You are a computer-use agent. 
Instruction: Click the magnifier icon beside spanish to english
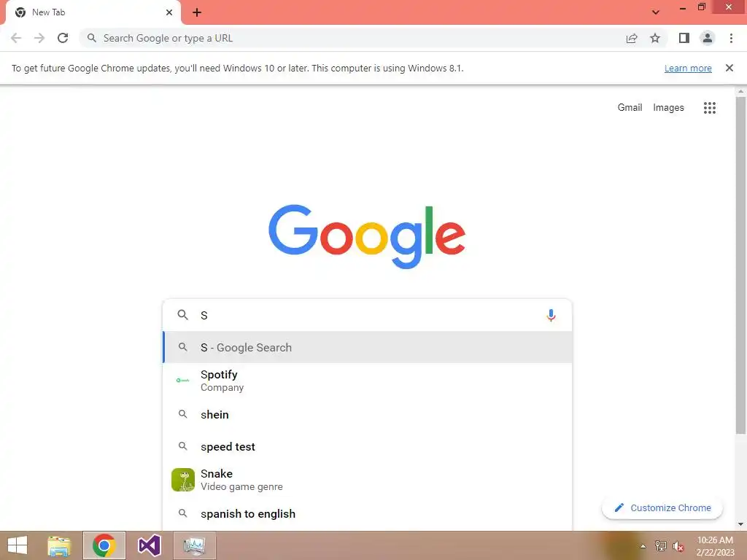(182, 513)
